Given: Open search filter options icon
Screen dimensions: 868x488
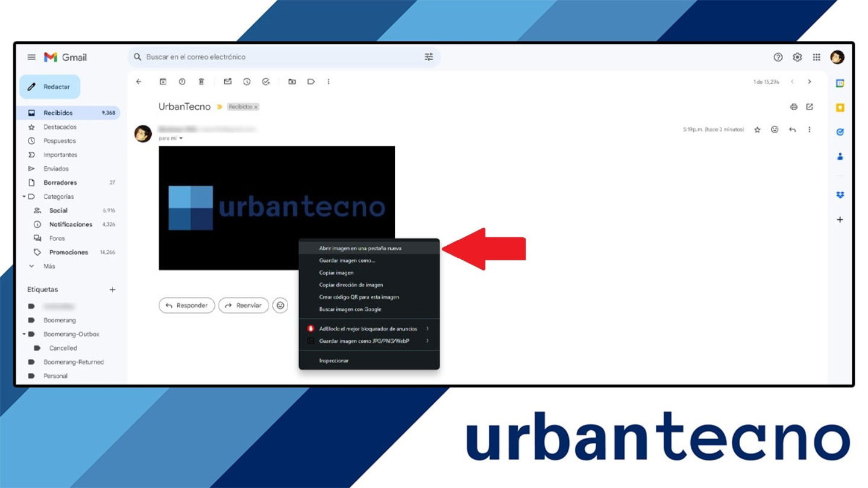Looking at the screenshot, I should tap(429, 57).
